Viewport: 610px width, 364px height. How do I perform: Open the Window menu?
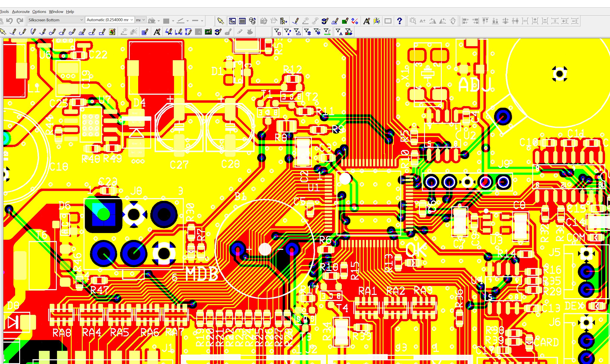pos(56,11)
